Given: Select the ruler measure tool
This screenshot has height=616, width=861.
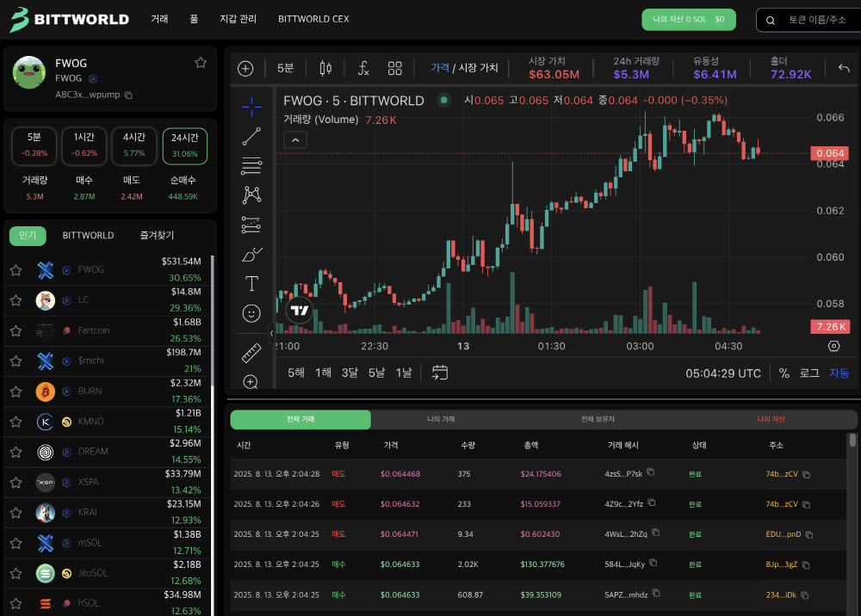Looking at the screenshot, I should click(x=251, y=353).
